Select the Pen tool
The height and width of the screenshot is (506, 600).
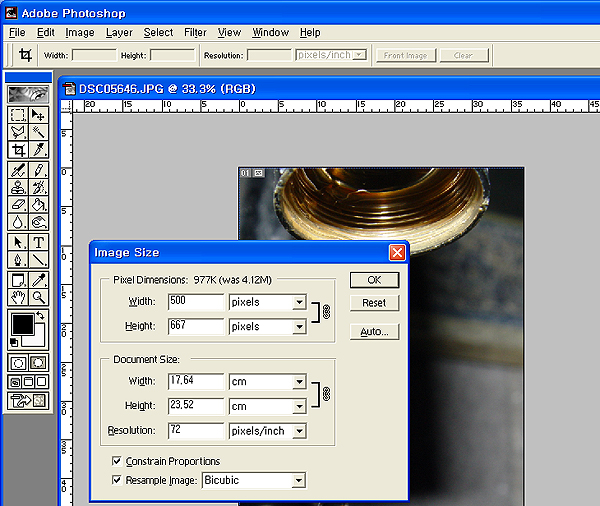(x=18, y=260)
